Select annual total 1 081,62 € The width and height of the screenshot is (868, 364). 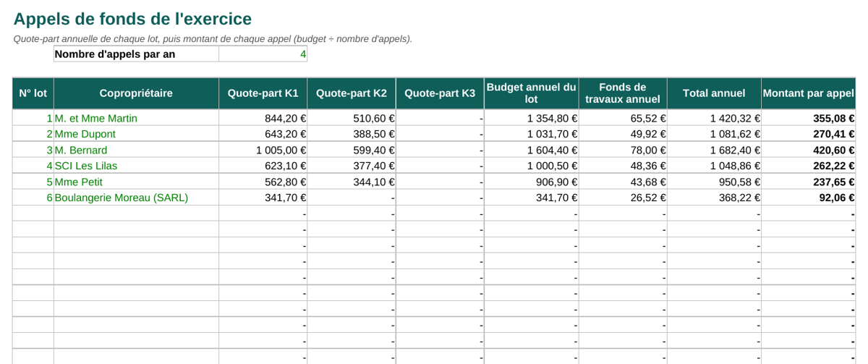[714, 134]
